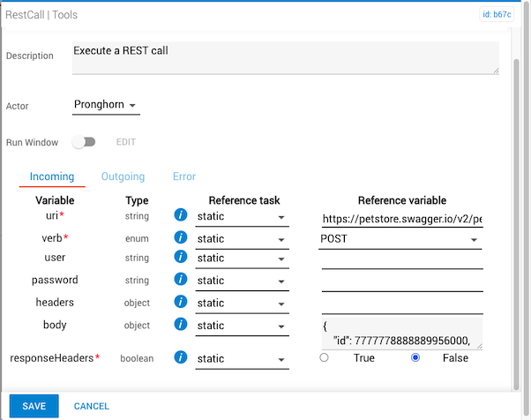Click the CANCEL button
The image size is (531, 420).
[92, 406]
